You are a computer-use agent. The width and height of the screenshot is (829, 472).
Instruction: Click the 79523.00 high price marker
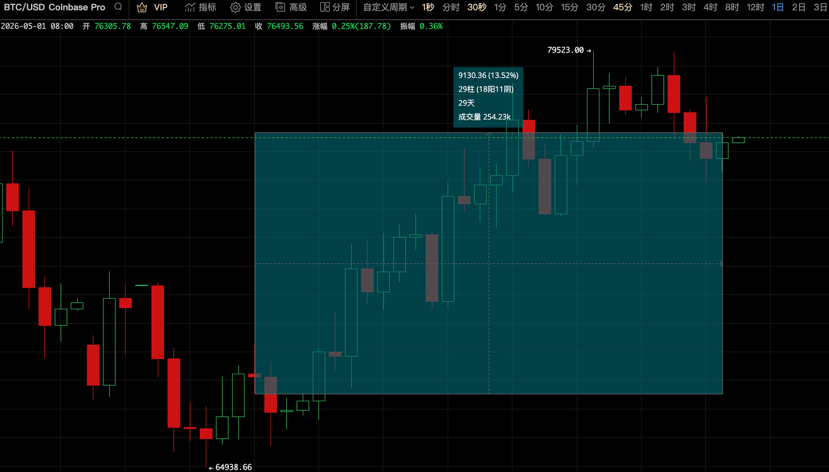566,50
